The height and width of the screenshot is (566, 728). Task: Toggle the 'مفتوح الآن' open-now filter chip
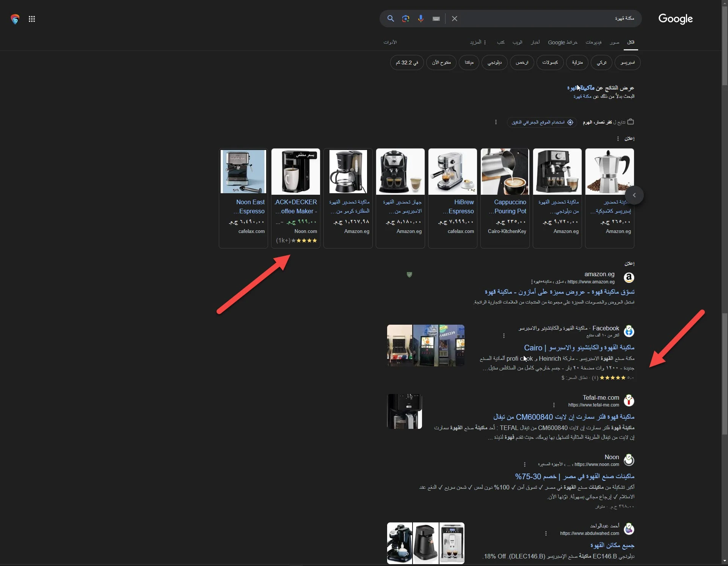tap(441, 63)
